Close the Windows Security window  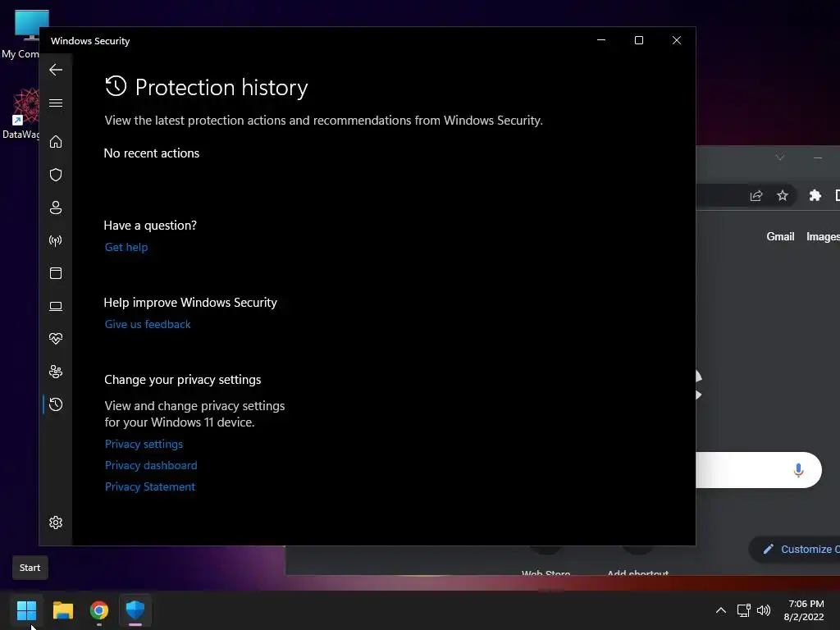677,40
